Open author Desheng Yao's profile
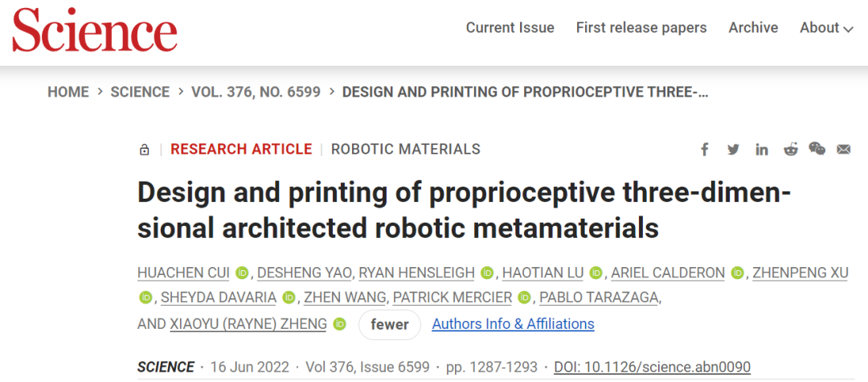Screen dimensions: 868x382 pyautogui.click(x=305, y=273)
